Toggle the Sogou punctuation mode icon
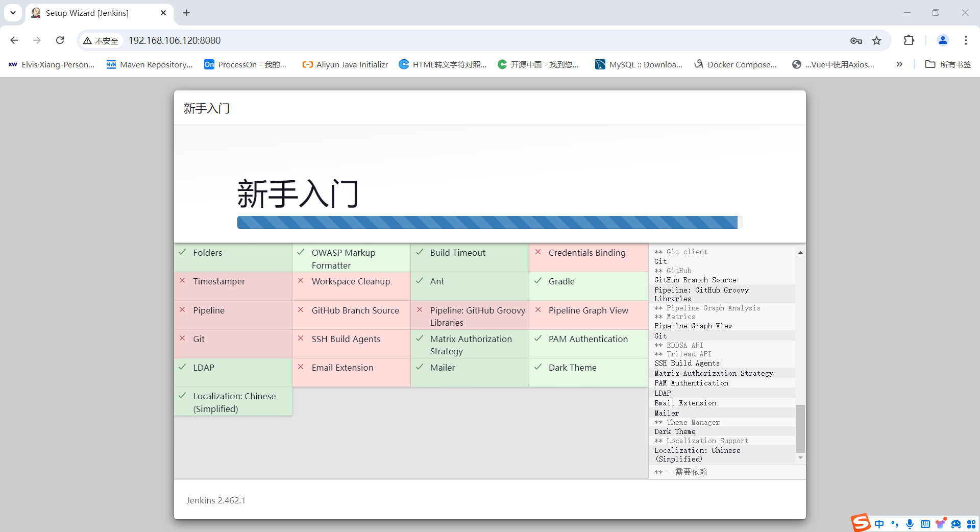The width and height of the screenshot is (980, 532). pos(894,524)
